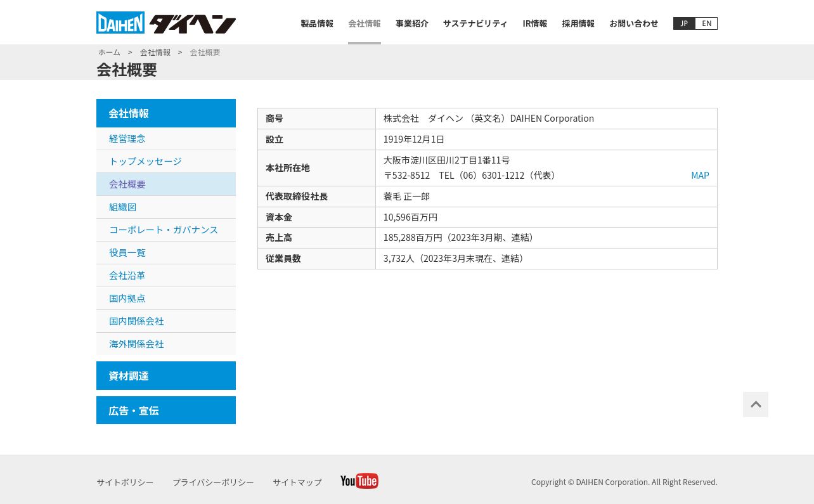Open the IR情報 menu
This screenshot has width=814, height=504.
coord(535,23)
